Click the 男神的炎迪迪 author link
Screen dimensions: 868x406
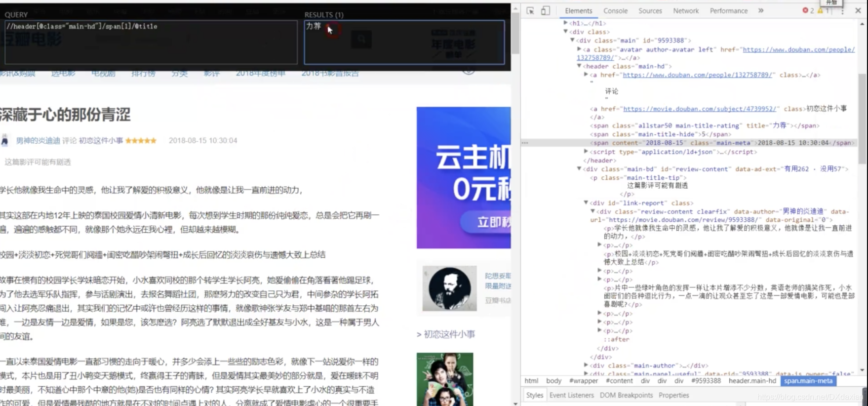click(38, 140)
